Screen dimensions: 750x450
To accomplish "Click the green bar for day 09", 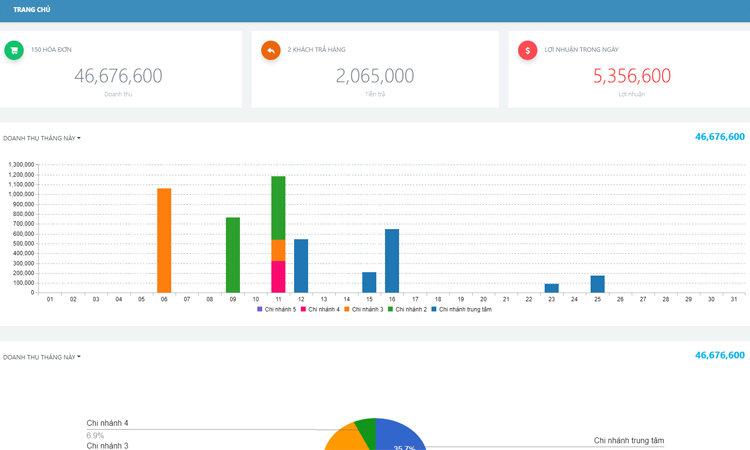I will coord(233,255).
